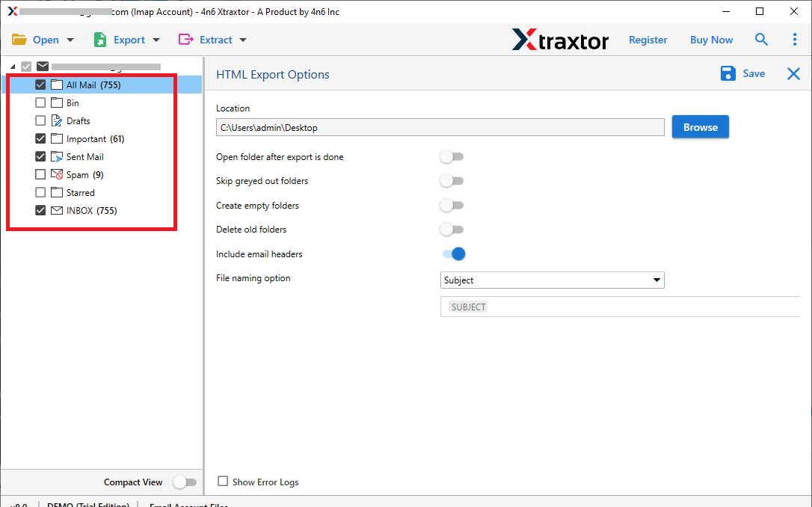The image size is (812, 507).
Task: Click the Xtraxtor logo
Action: pyautogui.click(x=560, y=39)
